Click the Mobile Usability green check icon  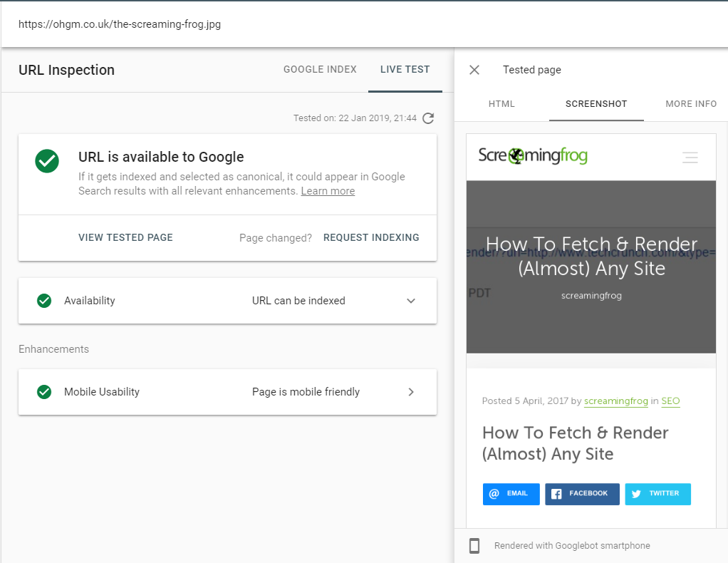44,391
